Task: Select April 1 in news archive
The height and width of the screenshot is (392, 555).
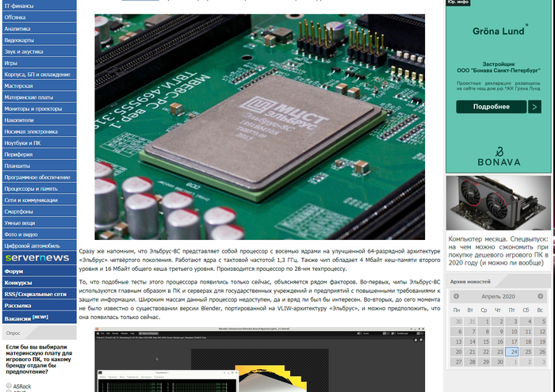Action: coord(484,322)
